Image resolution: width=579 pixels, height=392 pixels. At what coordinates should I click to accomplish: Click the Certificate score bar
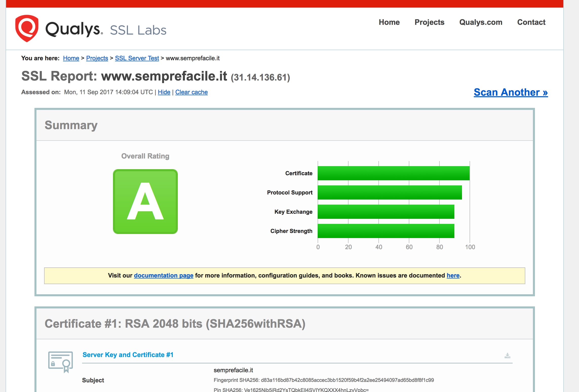394,173
